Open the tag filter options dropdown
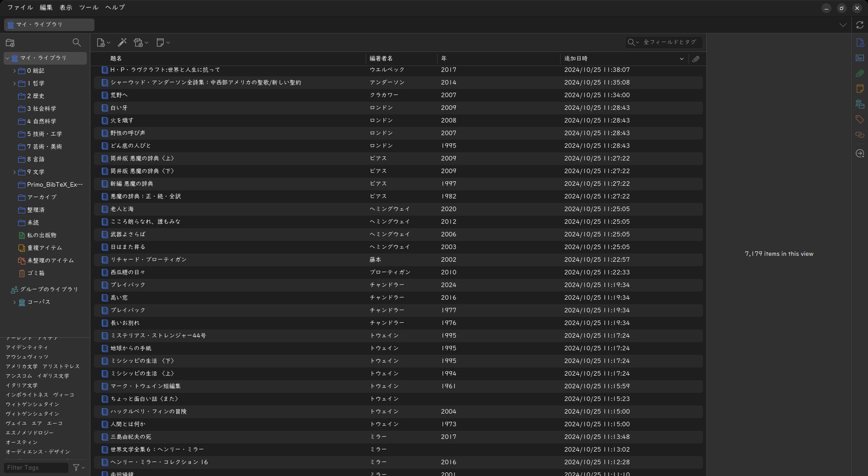This screenshot has width=868, height=476. (79, 467)
